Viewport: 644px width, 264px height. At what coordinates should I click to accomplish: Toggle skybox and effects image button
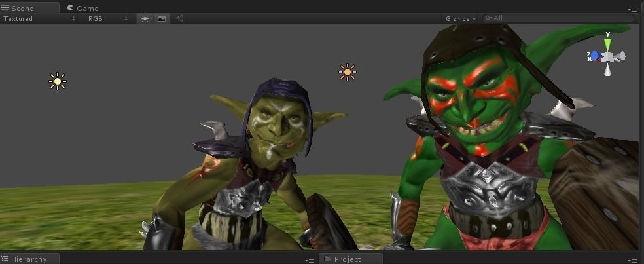(162, 18)
